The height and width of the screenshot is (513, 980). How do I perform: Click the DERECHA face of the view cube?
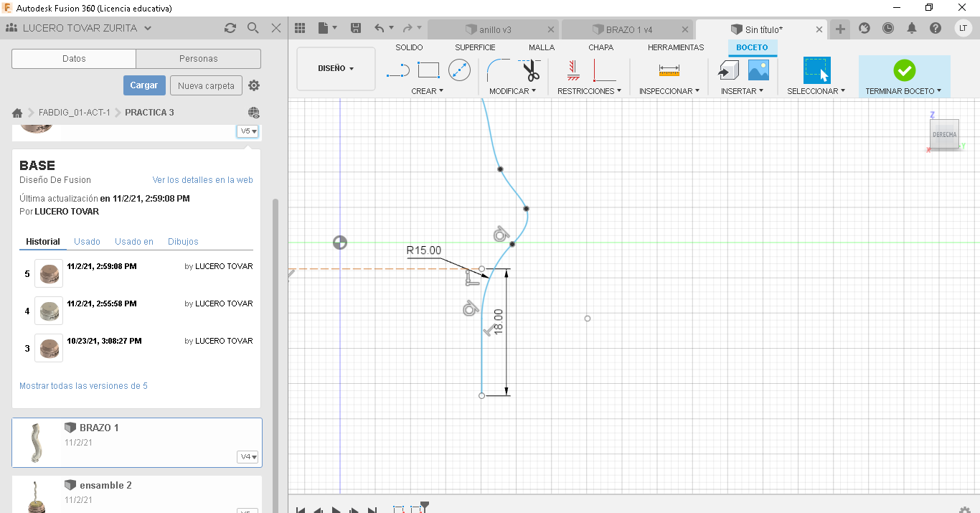tap(944, 135)
